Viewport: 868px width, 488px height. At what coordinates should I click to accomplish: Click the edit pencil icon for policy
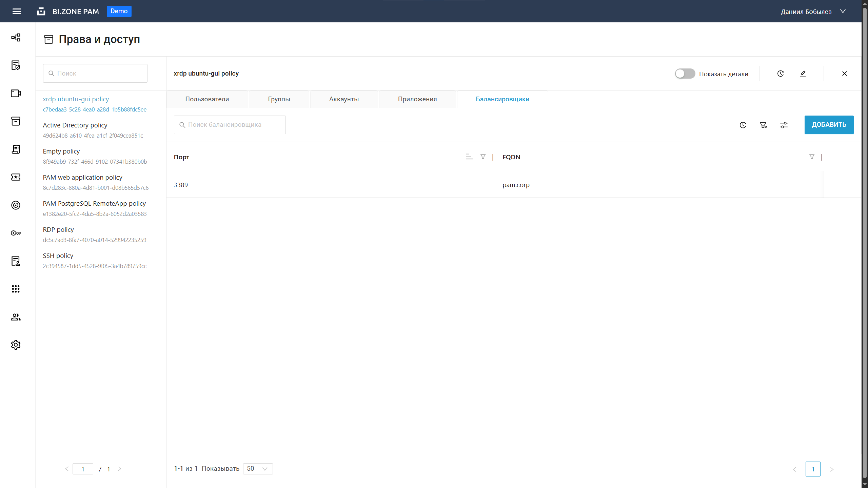[x=803, y=74]
